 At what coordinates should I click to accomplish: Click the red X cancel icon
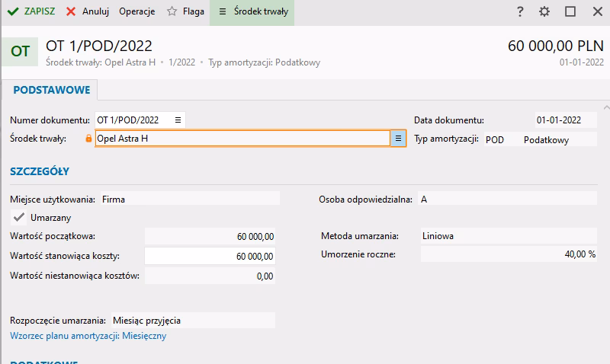[71, 11]
